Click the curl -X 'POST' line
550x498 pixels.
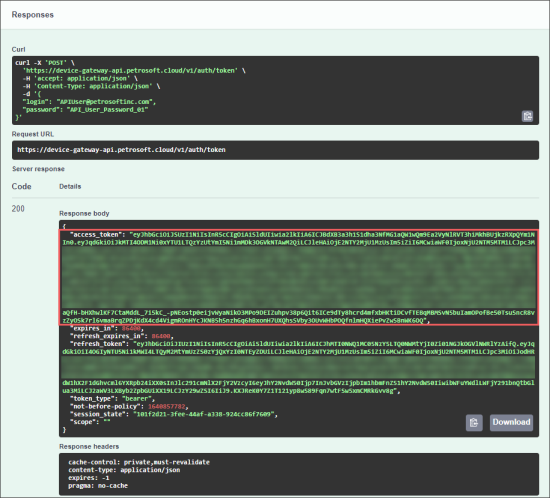pos(45,63)
